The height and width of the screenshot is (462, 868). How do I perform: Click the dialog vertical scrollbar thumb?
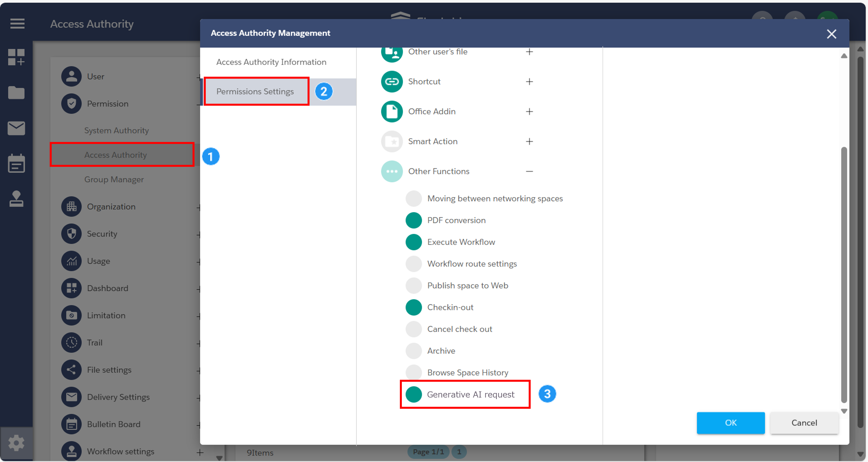coord(844,274)
